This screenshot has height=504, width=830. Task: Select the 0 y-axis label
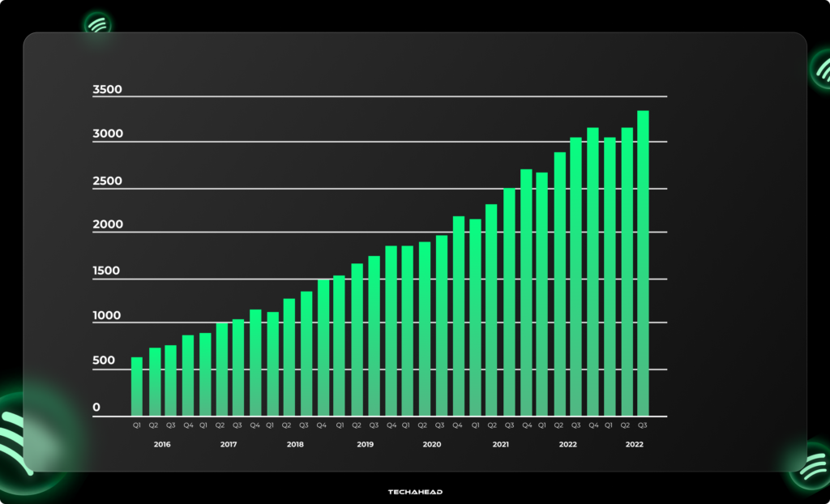(96, 408)
